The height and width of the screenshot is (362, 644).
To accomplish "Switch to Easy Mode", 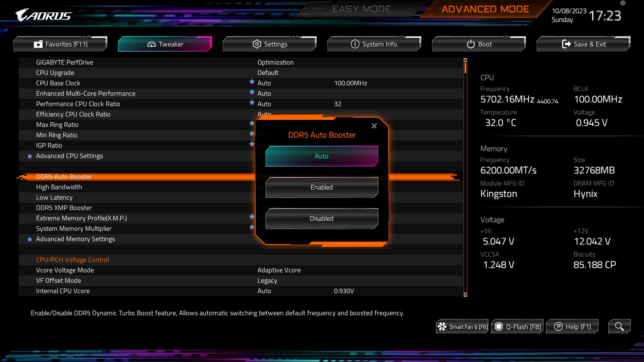I will coord(361,9).
